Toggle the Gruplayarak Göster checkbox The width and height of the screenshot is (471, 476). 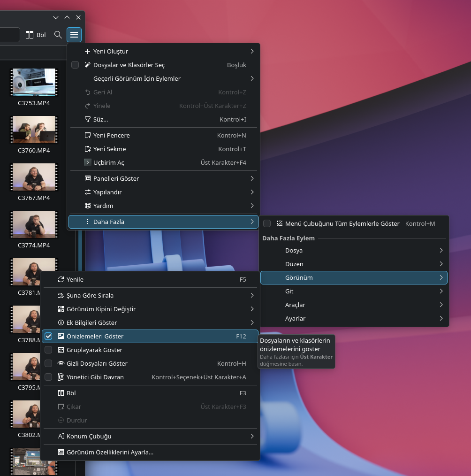[48, 350]
